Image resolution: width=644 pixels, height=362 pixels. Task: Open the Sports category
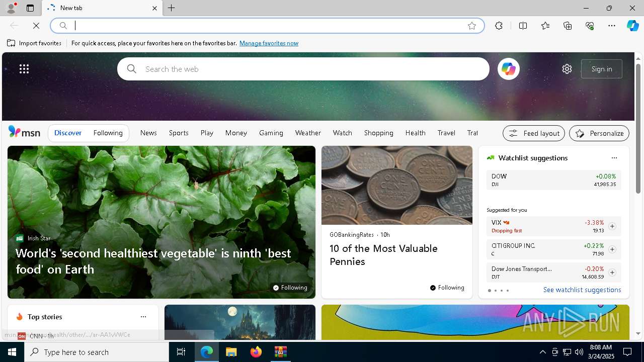179,133
